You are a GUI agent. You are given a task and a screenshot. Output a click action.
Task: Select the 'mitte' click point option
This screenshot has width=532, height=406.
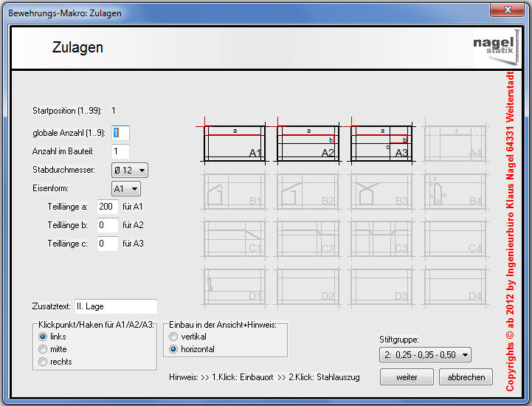pyautogui.click(x=44, y=349)
